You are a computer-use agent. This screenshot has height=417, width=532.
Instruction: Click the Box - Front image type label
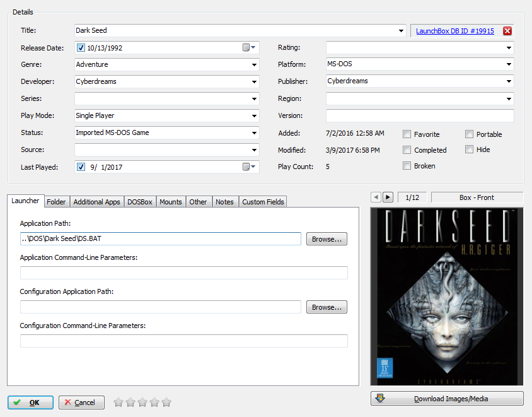coord(477,197)
